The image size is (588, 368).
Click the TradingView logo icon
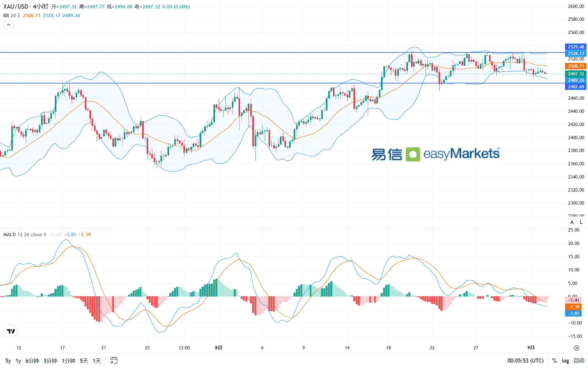tap(11, 331)
